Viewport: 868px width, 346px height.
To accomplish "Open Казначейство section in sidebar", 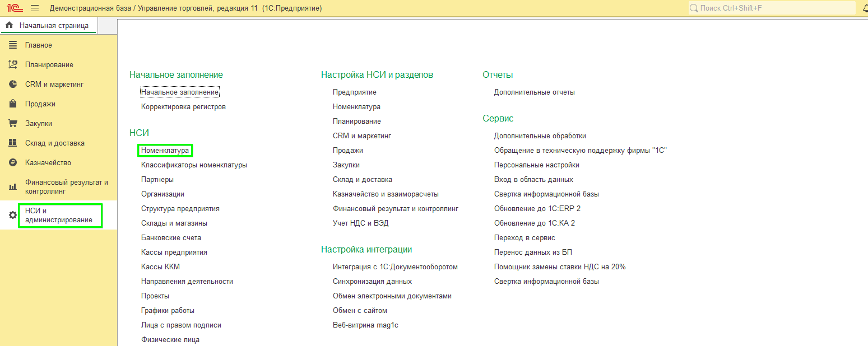I will pyautogui.click(x=58, y=162).
